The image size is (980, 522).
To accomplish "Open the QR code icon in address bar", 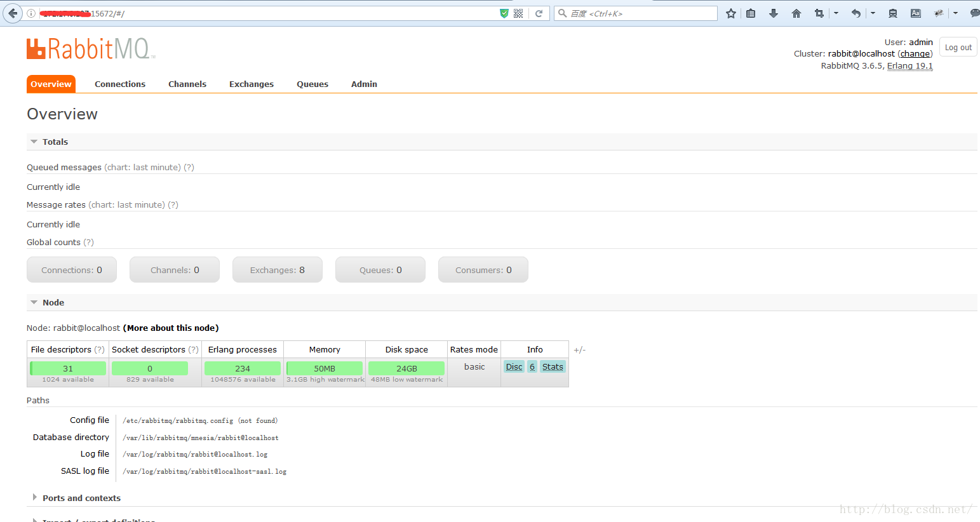I will (x=518, y=13).
